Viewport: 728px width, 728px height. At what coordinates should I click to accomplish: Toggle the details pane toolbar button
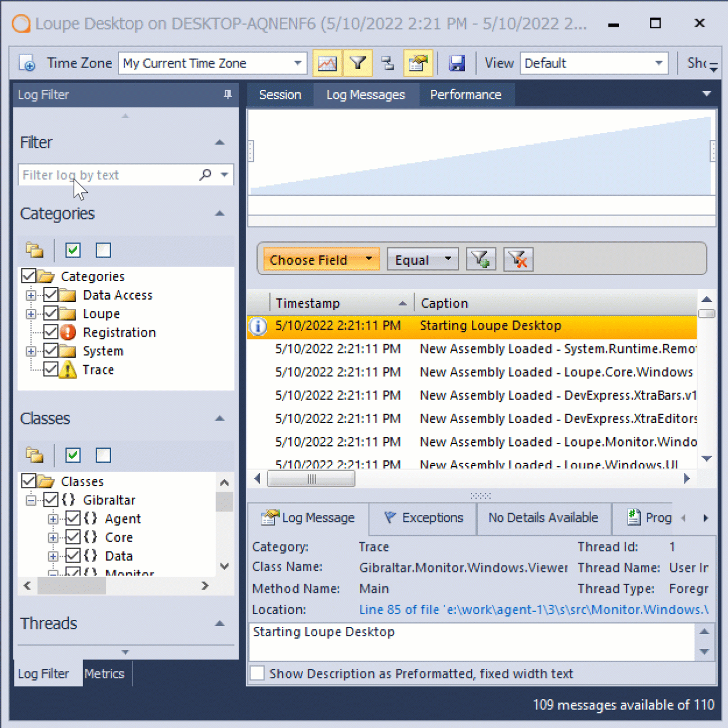[418, 63]
